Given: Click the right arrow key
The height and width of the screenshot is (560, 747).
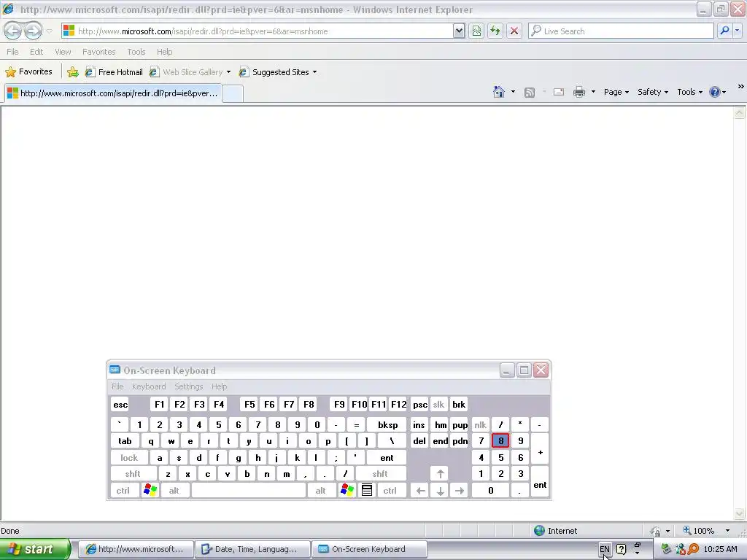Looking at the screenshot, I should pos(460,491).
